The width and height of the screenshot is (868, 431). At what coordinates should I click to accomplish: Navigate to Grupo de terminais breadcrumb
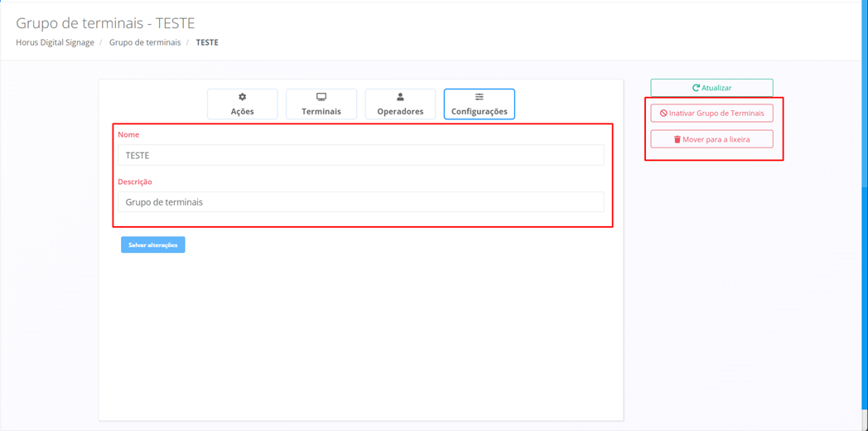145,42
